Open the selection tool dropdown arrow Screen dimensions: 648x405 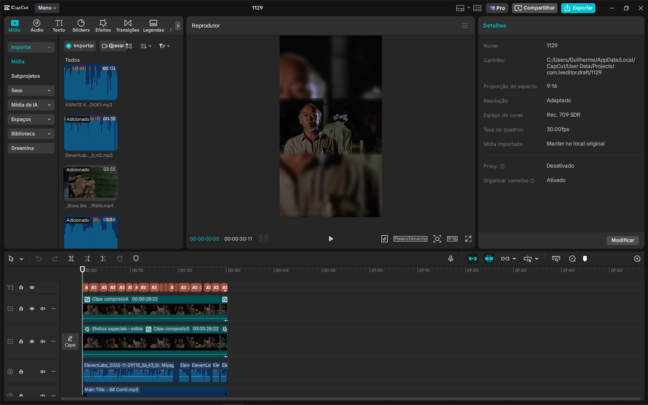tap(20, 258)
